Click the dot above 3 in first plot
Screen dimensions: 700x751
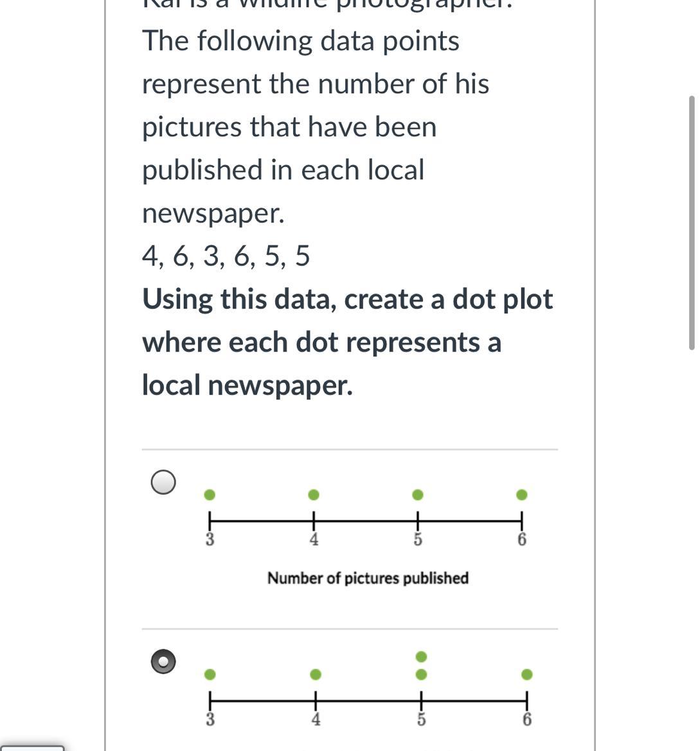click(210, 495)
